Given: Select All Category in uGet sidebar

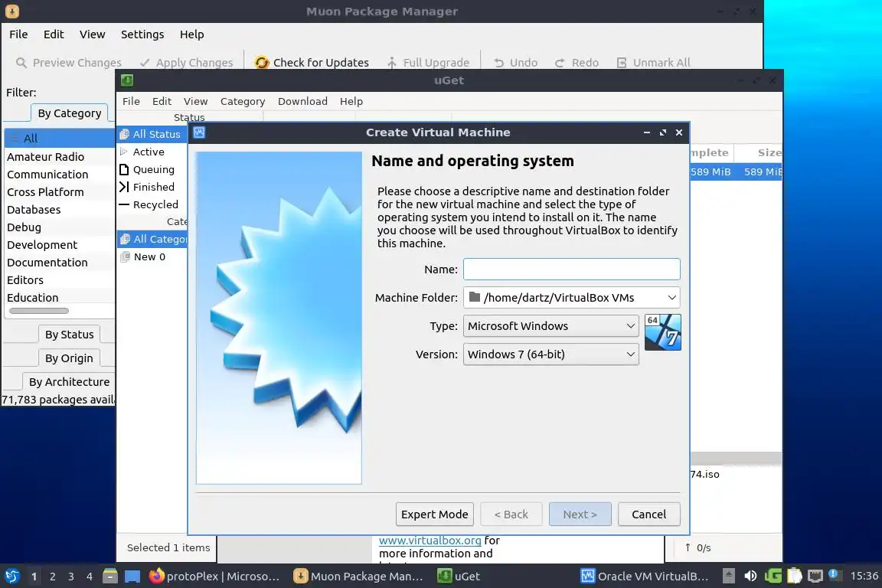Looking at the screenshot, I should [152, 239].
